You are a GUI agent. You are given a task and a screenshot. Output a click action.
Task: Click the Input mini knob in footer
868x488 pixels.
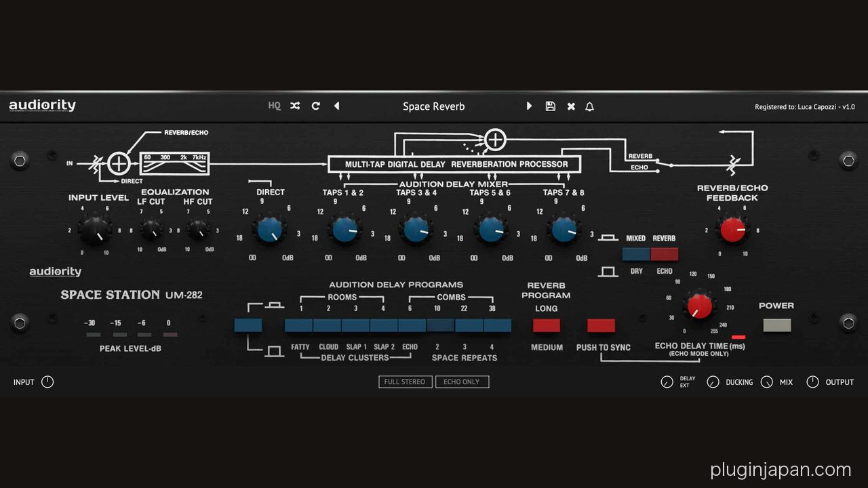coord(47,382)
